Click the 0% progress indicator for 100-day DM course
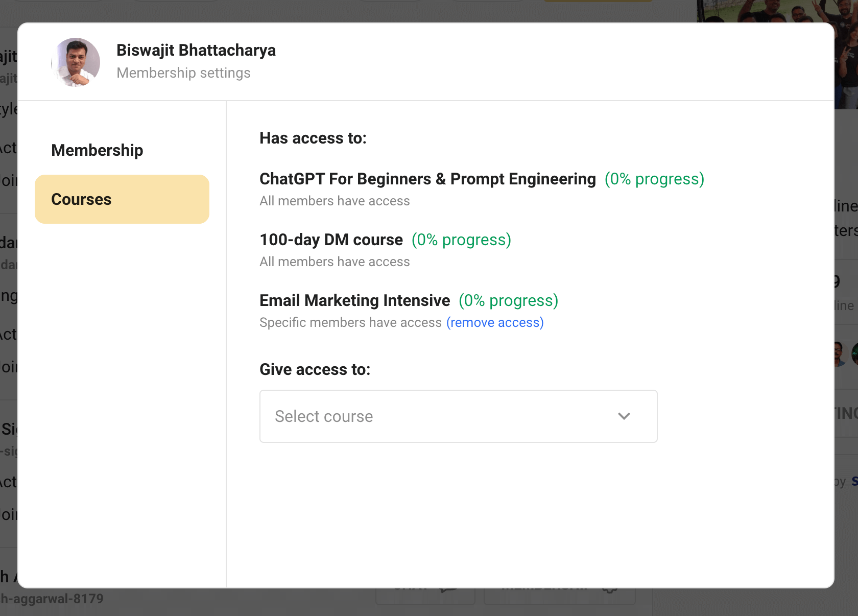The height and width of the screenshot is (616, 858). (461, 240)
